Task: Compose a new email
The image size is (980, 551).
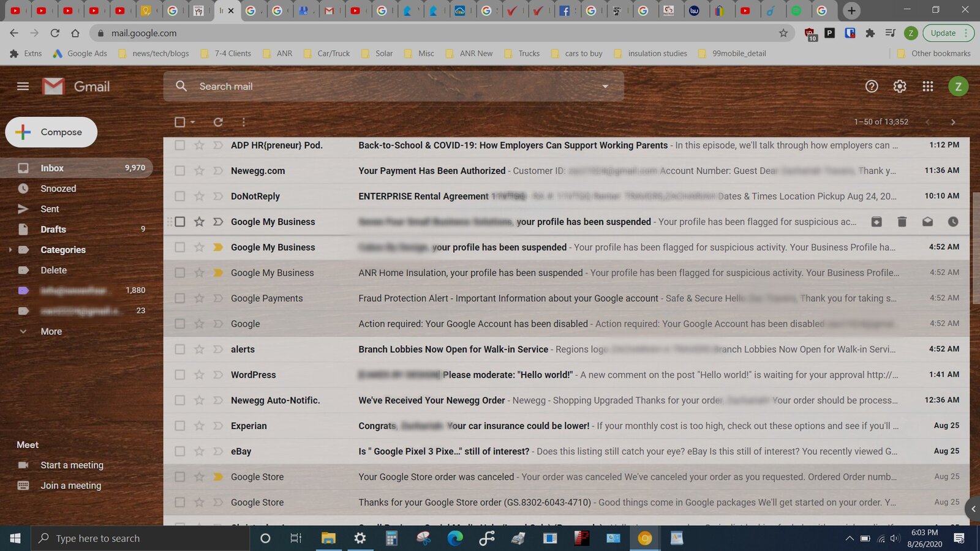Action: 51,132
